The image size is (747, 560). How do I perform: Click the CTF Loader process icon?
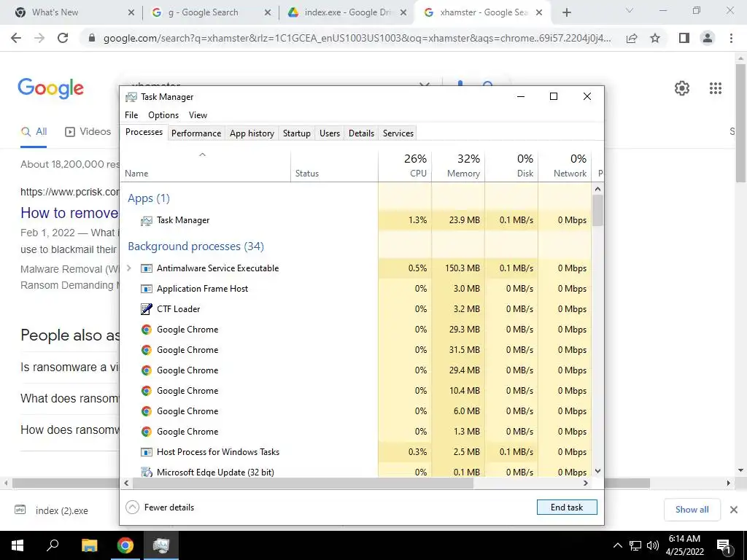pyautogui.click(x=146, y=309)
